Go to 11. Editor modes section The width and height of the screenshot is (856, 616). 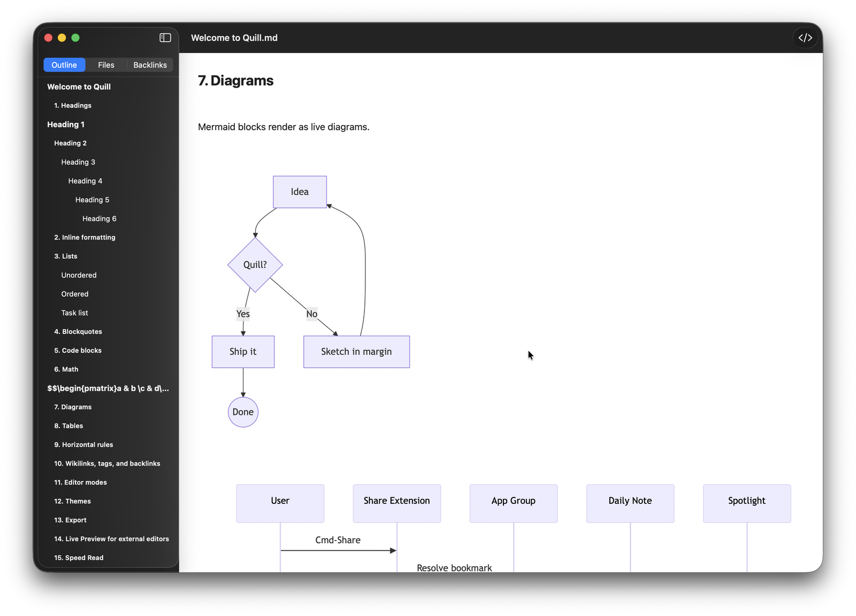(80, 482)
